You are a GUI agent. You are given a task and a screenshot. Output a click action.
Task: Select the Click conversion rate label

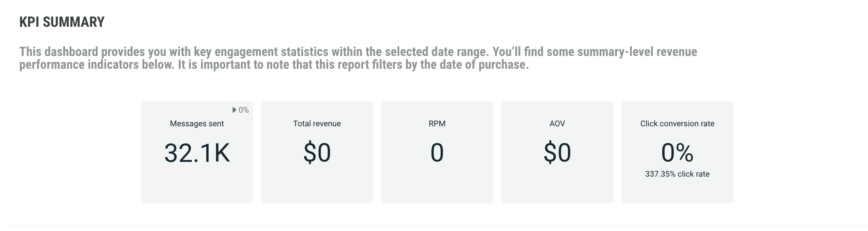[x=677, y=123]
